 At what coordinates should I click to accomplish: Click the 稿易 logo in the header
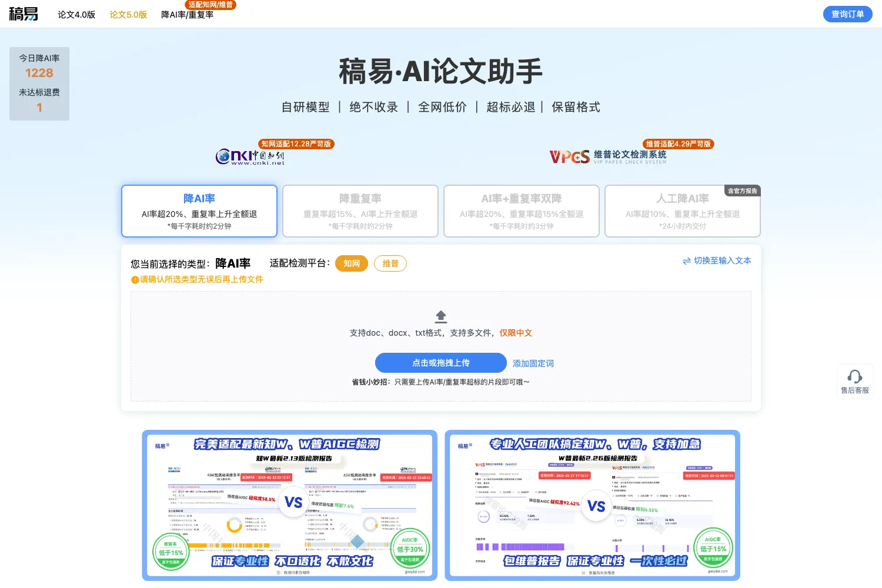[24, 14]
